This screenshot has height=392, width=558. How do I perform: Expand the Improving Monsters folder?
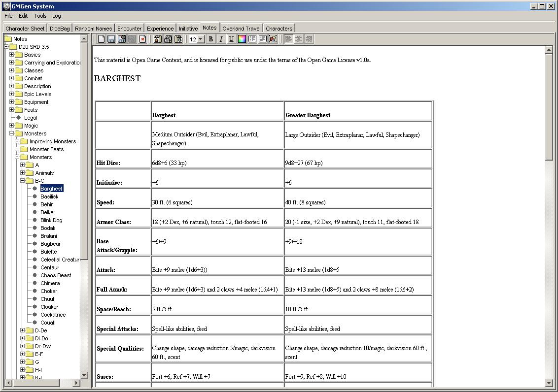pyautogui.click(x=17, y=141)
